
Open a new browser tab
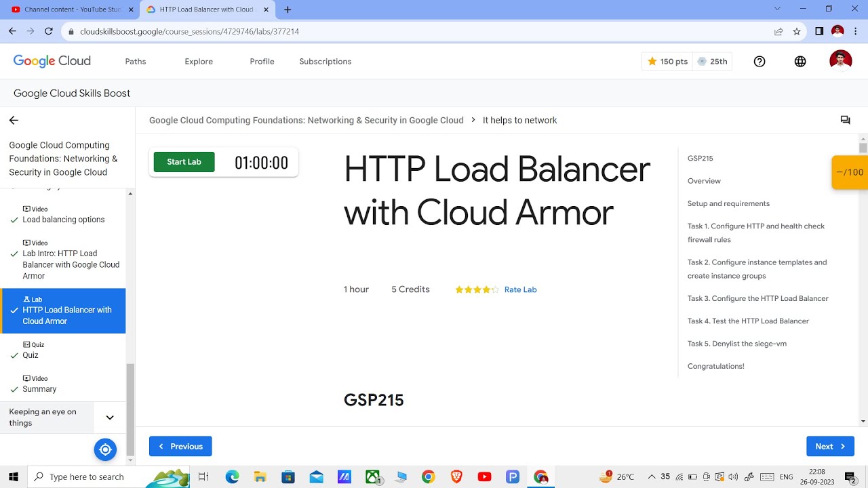[288, 9]
